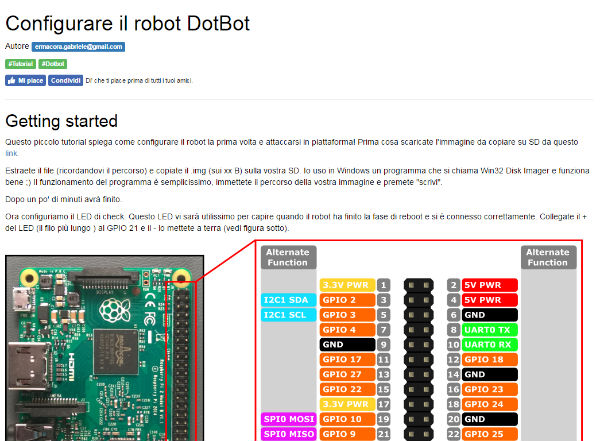Click the 'I2C1 SDA' label
The width and height of the screenshot is (600, 441).
289,300
